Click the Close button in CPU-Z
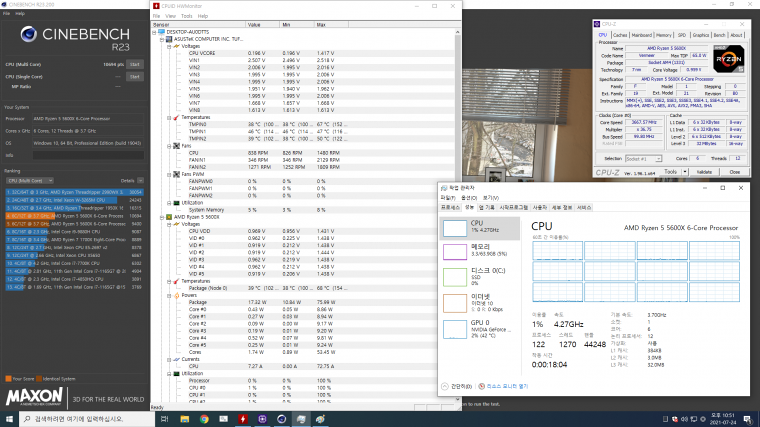The width and height of the screenshot is (760, 427). point(734,172)
